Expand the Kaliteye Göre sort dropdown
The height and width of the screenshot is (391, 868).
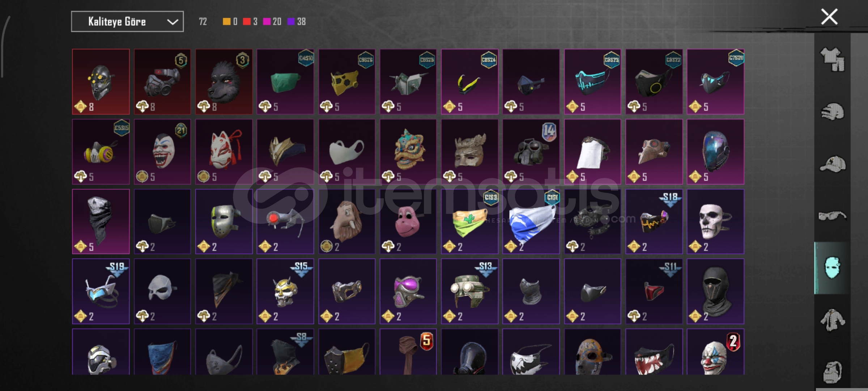click(x=127, y=22)
